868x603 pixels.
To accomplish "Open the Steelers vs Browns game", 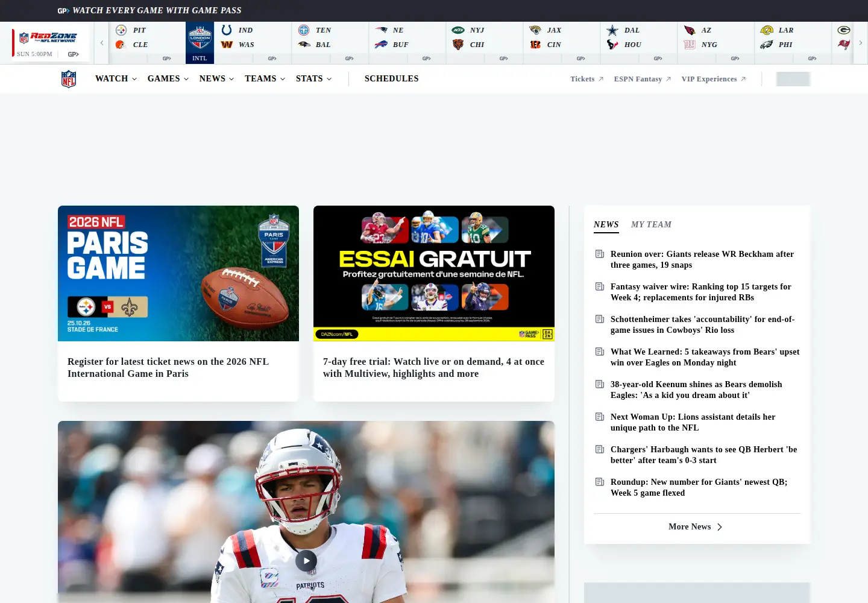I will click(x=147, y=43).
